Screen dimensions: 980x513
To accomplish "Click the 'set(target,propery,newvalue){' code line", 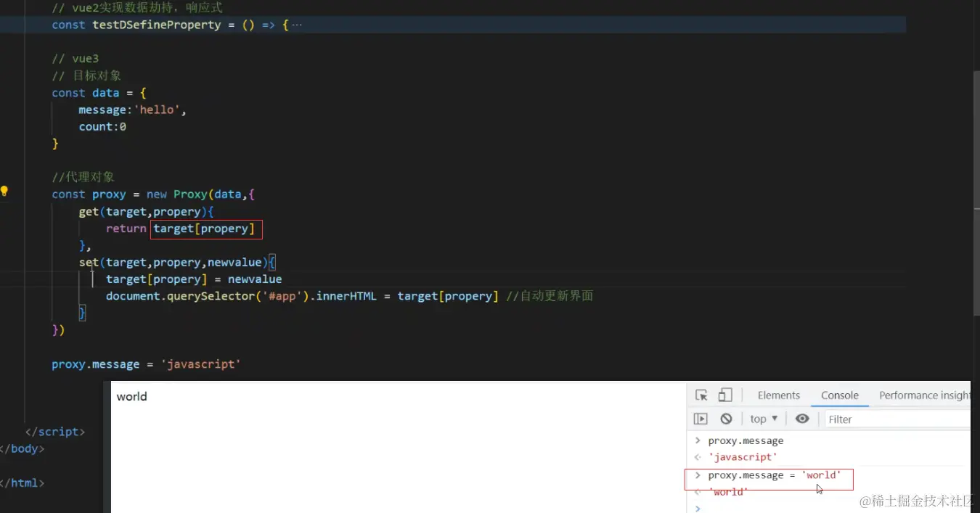I will coord(177,263).
